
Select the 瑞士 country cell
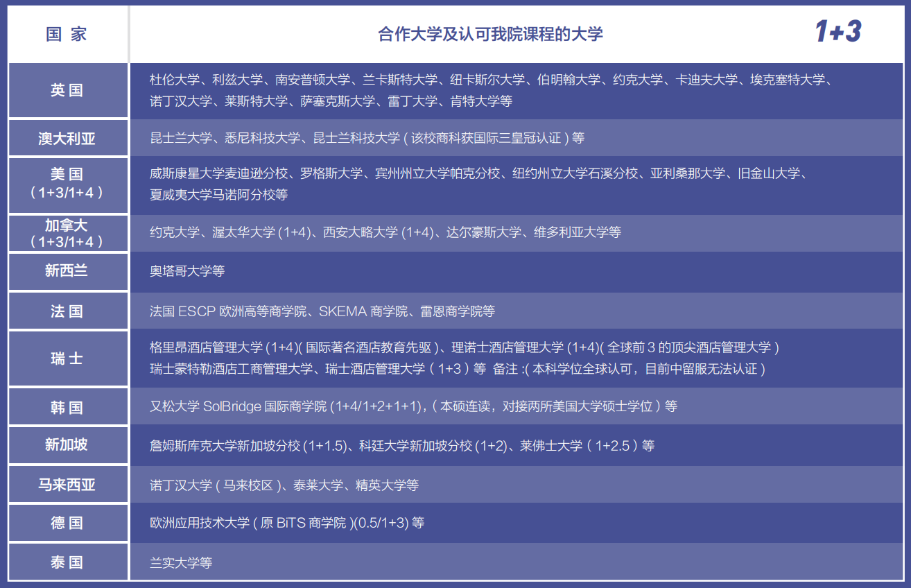[x=67, y=358]
